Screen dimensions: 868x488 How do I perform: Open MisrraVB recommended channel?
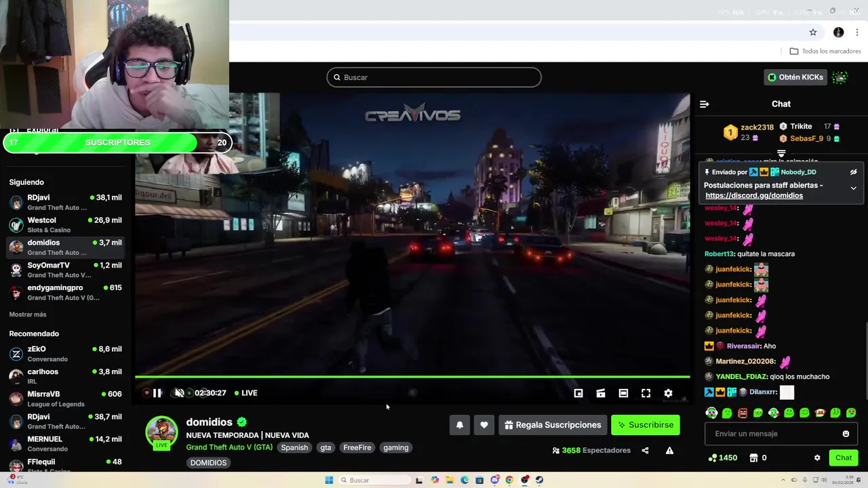pos(65,399)
